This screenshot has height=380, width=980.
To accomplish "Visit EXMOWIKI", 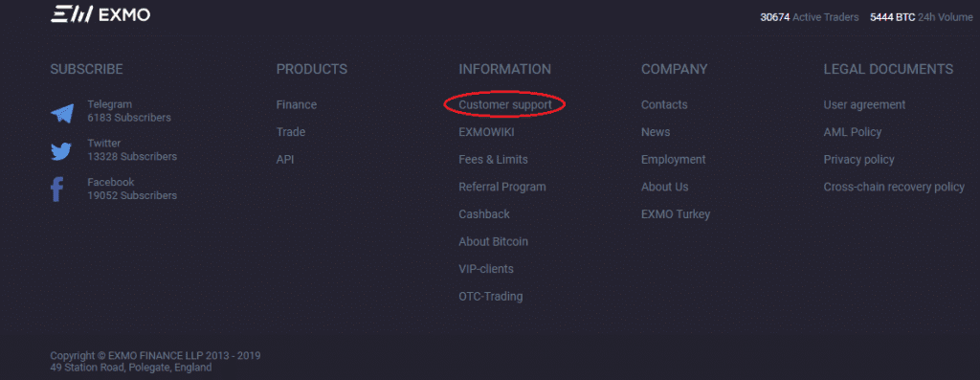I will (x=486, y=132).
